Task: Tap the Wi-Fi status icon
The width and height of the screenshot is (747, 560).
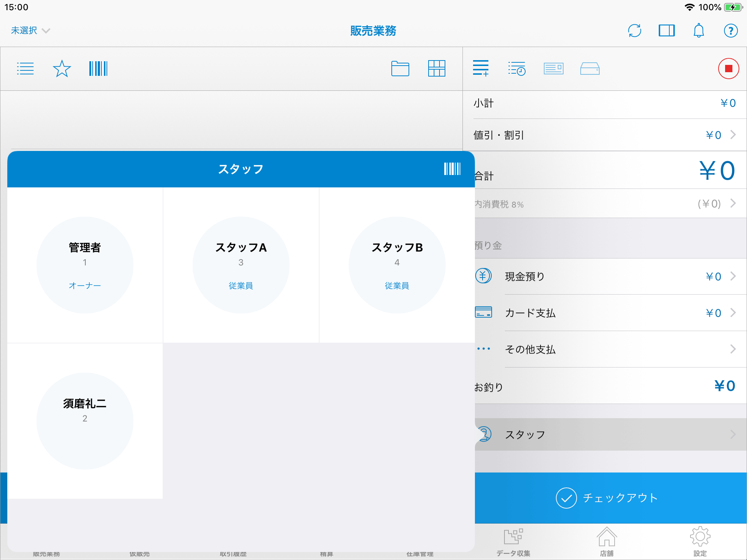Action: click(689, 7)
